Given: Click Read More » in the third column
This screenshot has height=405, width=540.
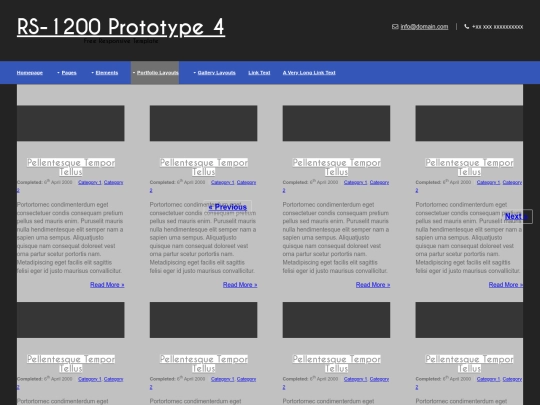Looking at the screenshot, I should pos(373,285).
